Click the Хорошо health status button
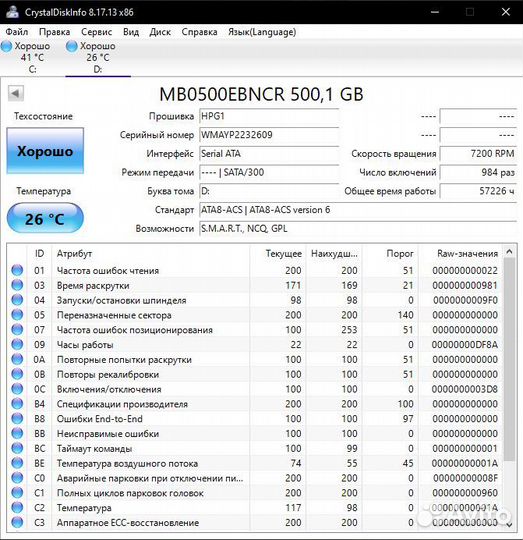 tap(45, 151)
